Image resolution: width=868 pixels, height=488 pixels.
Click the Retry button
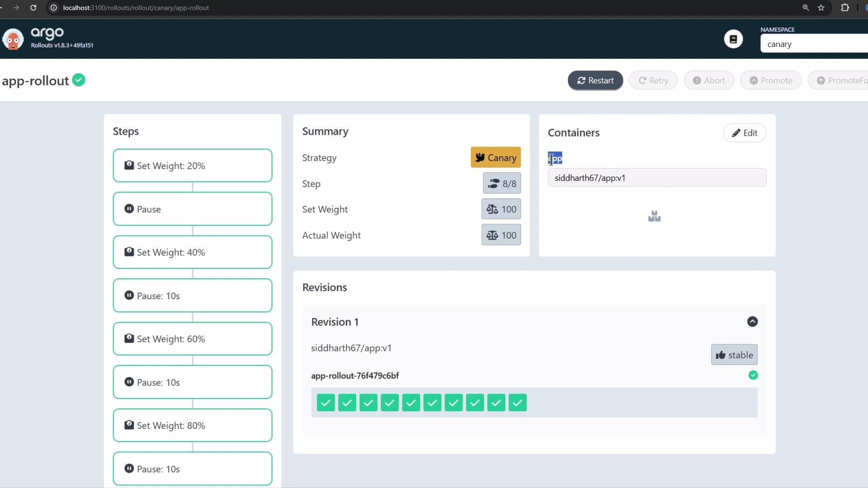[653, 80]
